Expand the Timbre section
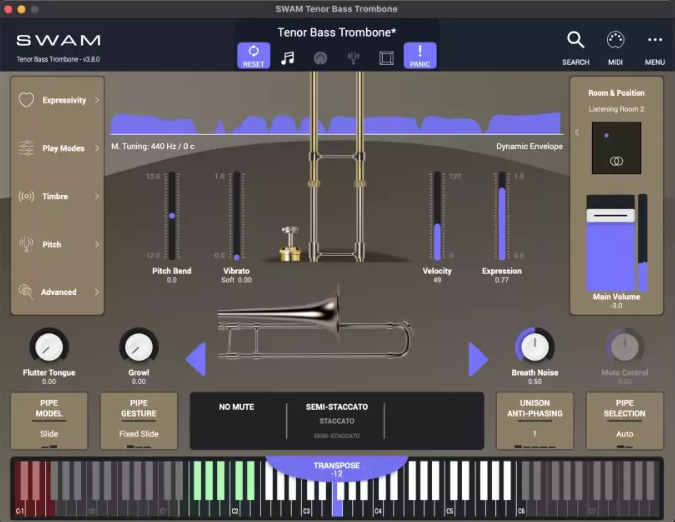 pos(58,196)
